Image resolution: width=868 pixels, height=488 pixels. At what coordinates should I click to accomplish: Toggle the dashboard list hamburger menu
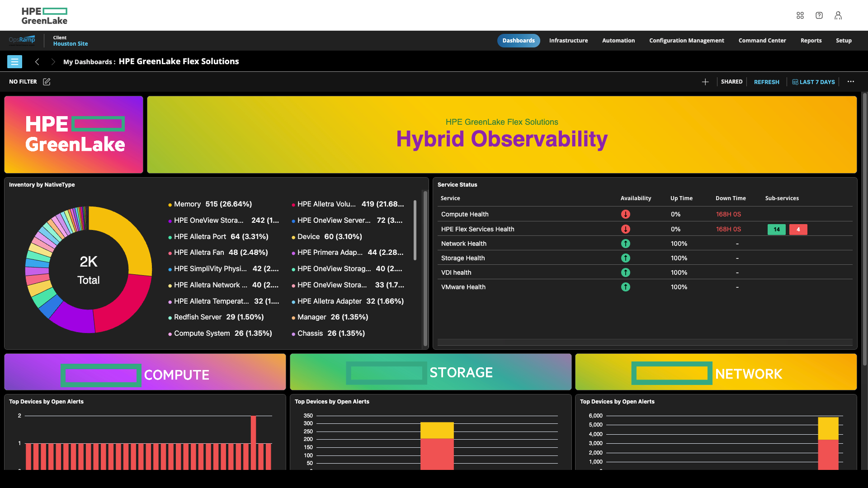coord(14,61)
